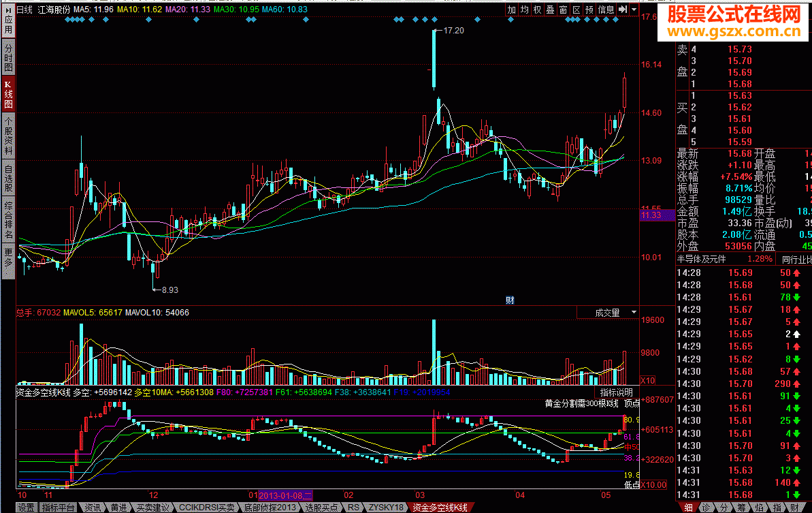Click the 权 adjustment icon
Screen dimensions: 812x513
click(x=538, y=10)
